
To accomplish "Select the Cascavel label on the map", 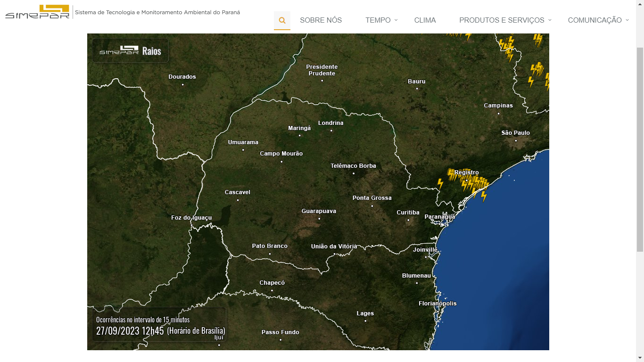I will [238, 192].
